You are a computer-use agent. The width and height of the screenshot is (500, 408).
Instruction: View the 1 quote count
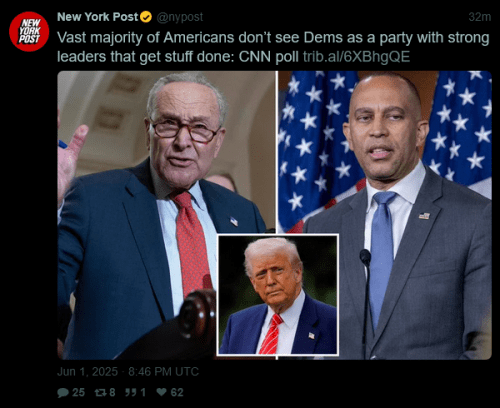143,392
